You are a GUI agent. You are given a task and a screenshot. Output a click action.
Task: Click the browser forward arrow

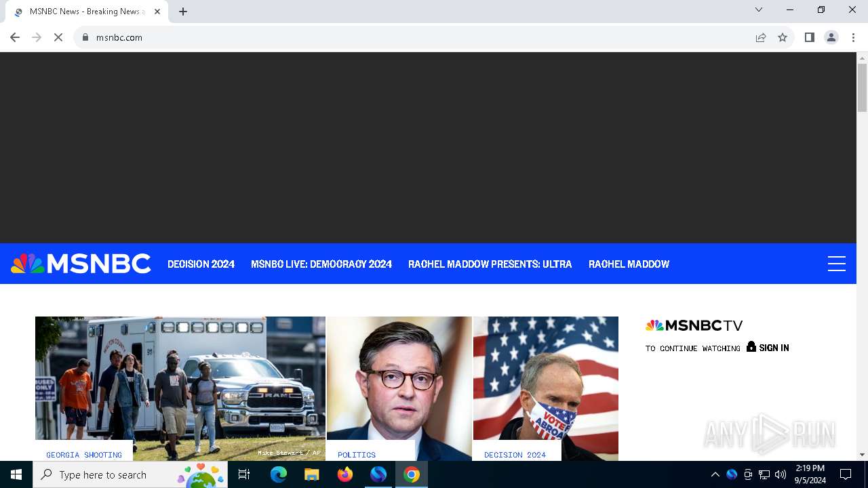pyautogui.click(x=37, y=37)
